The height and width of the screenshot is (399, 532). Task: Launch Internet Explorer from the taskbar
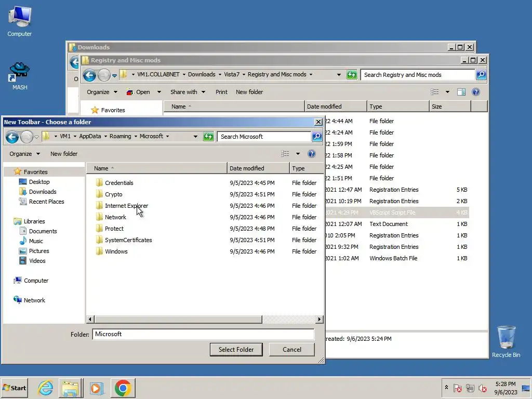tap(45, 388)
